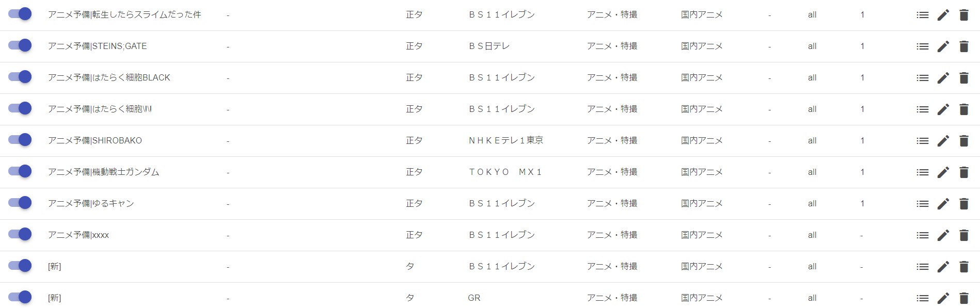
Task: Toggle off the SHIROBAKO rule switch
Action: click(x=20, y=140)
